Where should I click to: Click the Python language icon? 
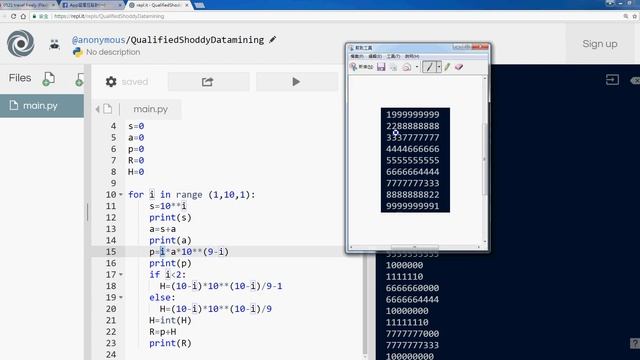(x=78, y=52)
